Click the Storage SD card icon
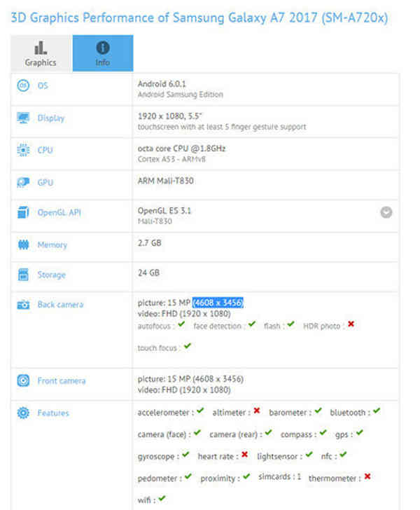This screenshot has height=510, width=420. point(23,275)
